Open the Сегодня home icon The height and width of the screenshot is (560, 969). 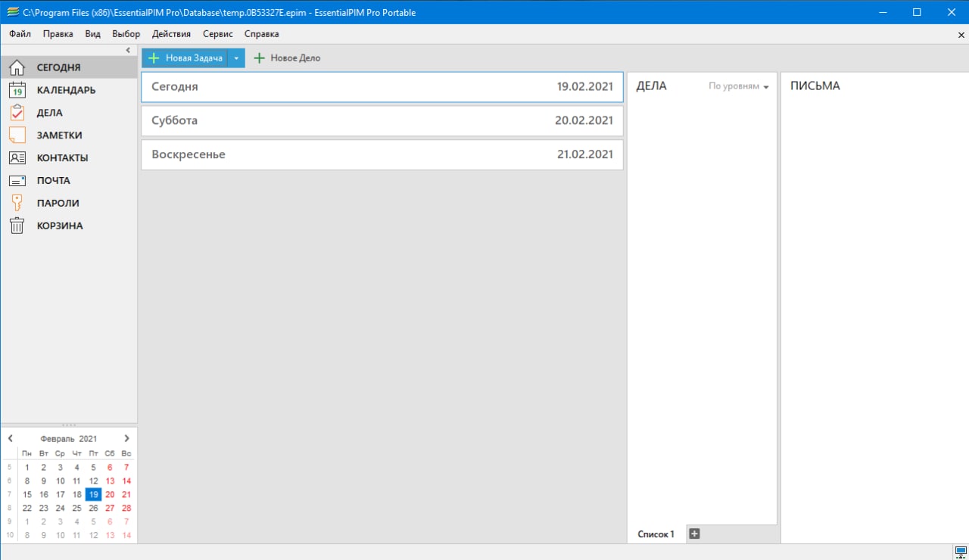click(x=17, y=67)
